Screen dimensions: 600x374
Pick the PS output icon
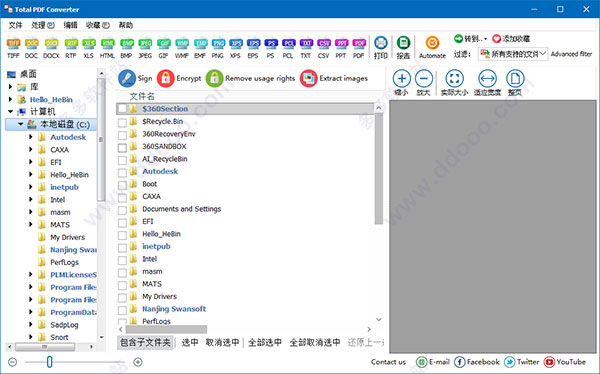pyautogui.click(x=271, y=48)
